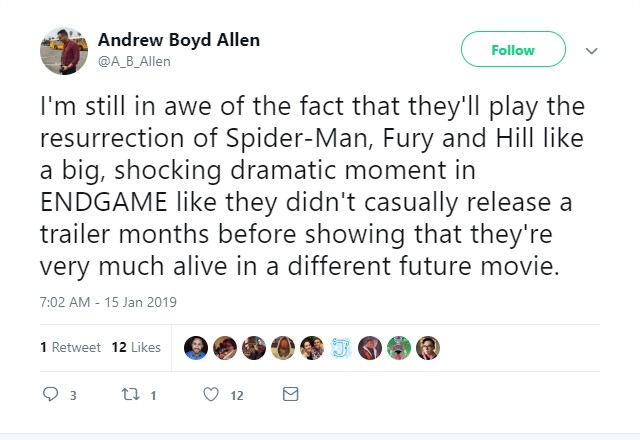This screenshot has height=440, width=640.
Task: Click the couple photo liker avatar
Action: coord(312,347)
